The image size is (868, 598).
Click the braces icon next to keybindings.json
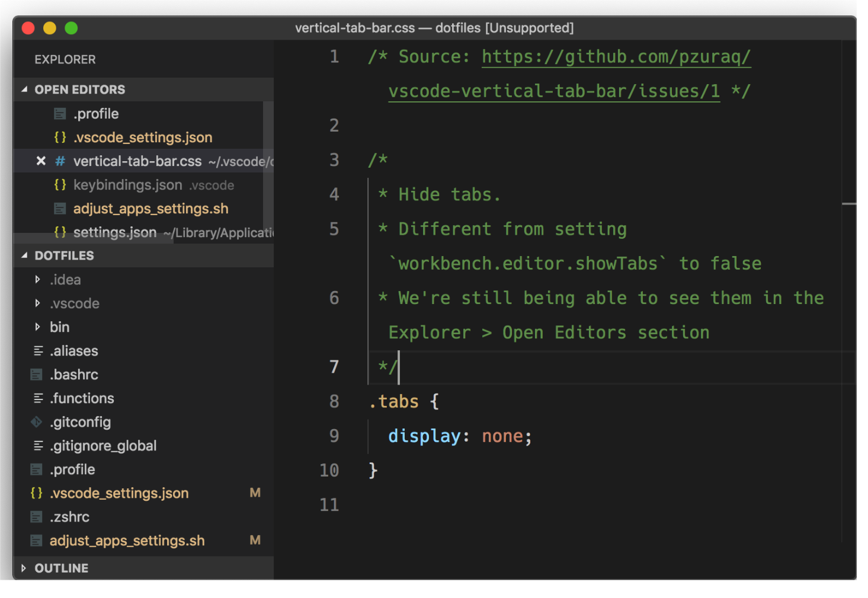pyautogui.click(x=60, y=184)
